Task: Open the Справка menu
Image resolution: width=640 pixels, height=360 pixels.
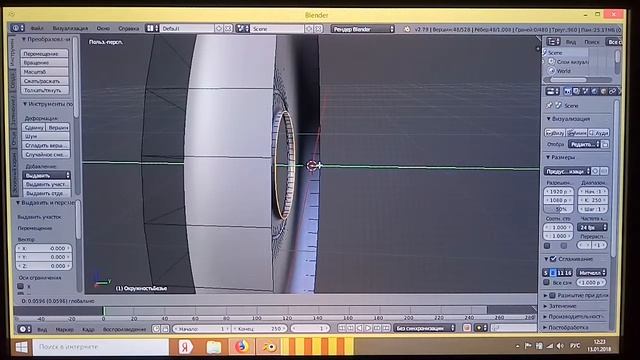Action: coord(129,29)
